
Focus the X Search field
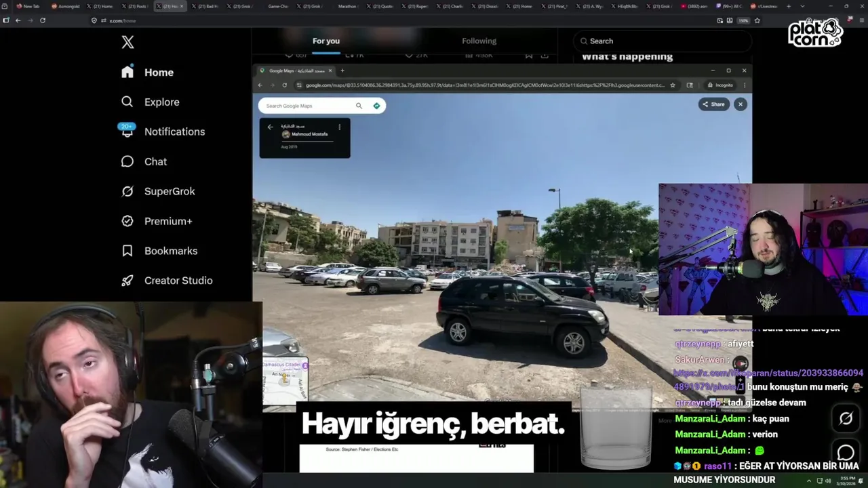pos(663,41)
